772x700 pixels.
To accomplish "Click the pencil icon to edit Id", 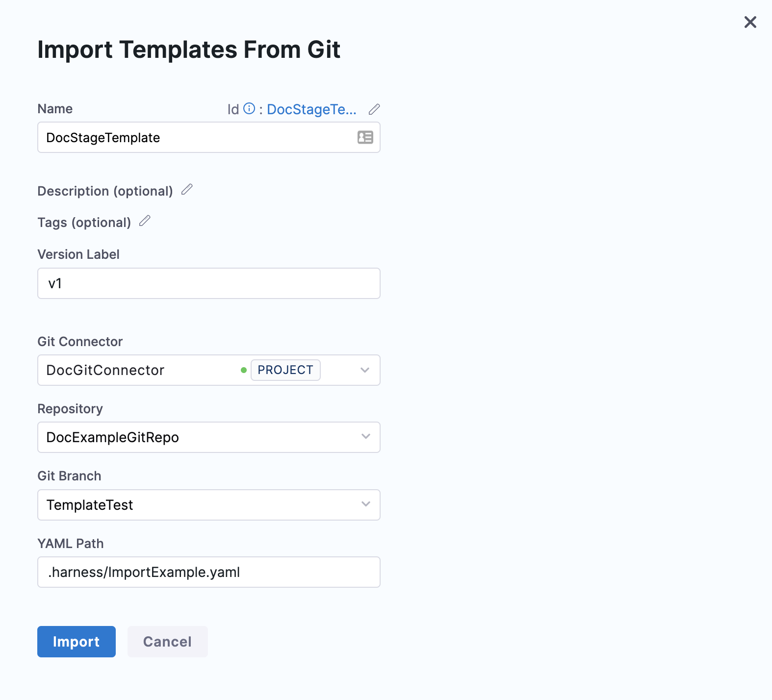I will 374,109.
